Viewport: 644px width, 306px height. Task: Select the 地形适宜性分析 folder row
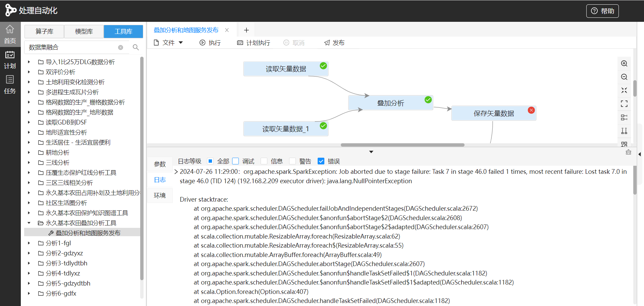point(82,132)
